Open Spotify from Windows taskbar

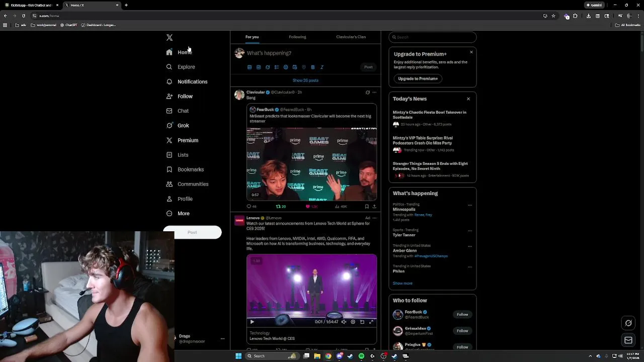coord(361,356)
